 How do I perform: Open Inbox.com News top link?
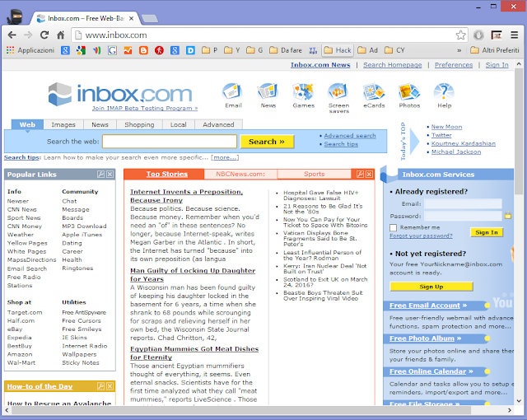[320, 65]
